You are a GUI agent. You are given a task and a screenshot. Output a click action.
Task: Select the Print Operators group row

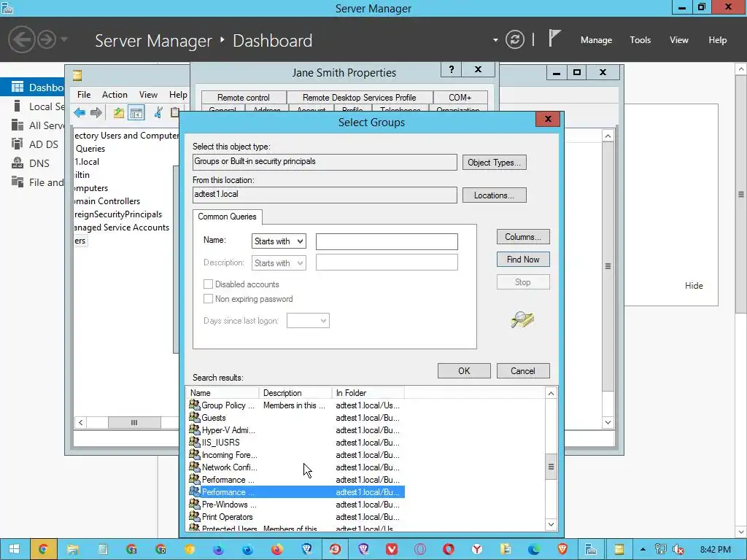pos(296,517)
